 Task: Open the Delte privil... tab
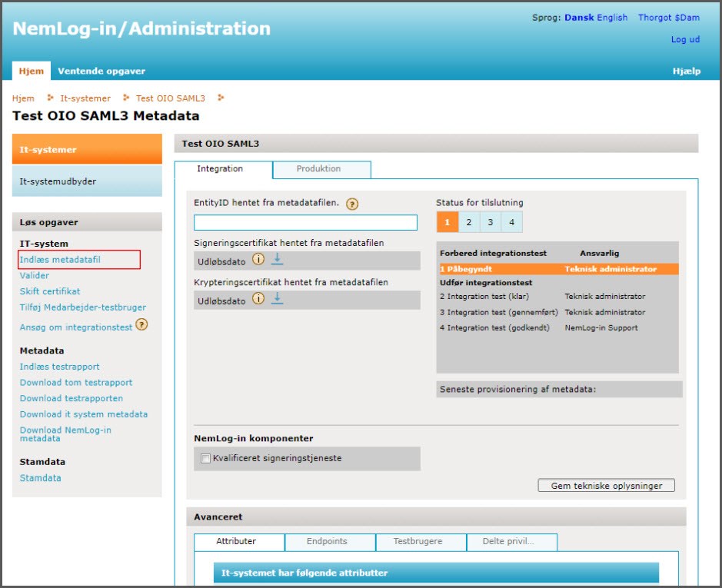pyautogui.click(x=511, y=541)
